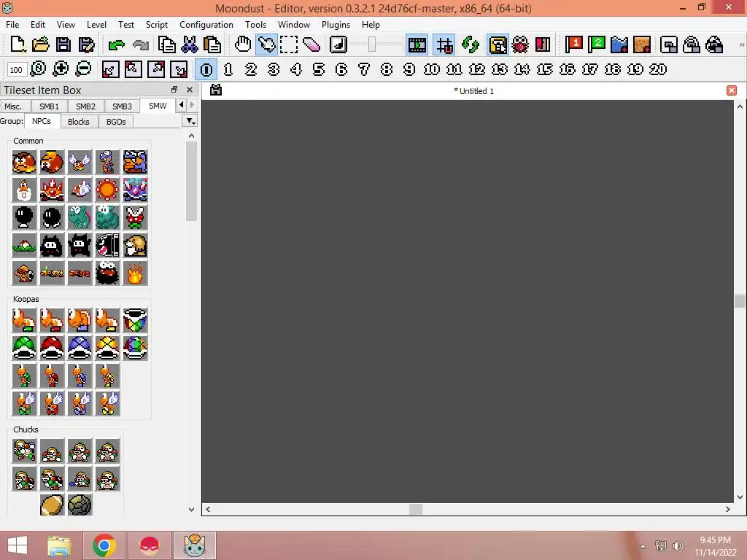The width and height of the screenshot is (747, 560).
Task: Switch to section 0
Action: pyautogui.click(x=206, y=69)
